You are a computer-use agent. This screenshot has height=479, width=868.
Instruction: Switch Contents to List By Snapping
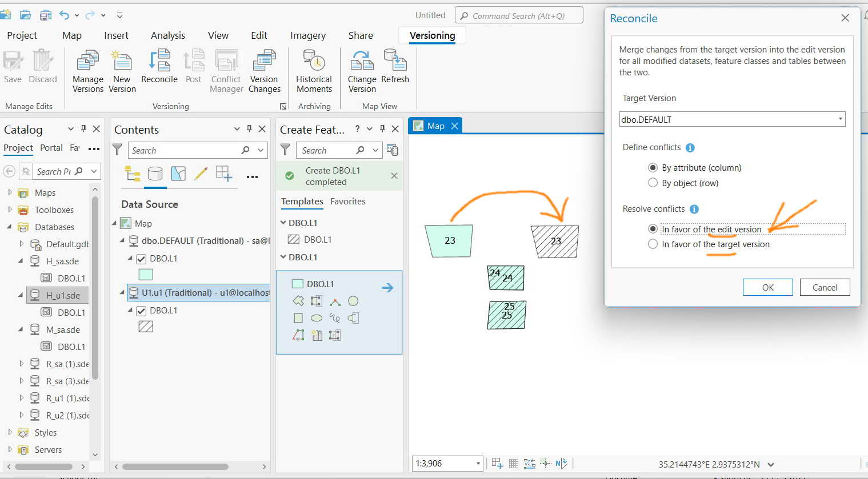click(223, 174)
